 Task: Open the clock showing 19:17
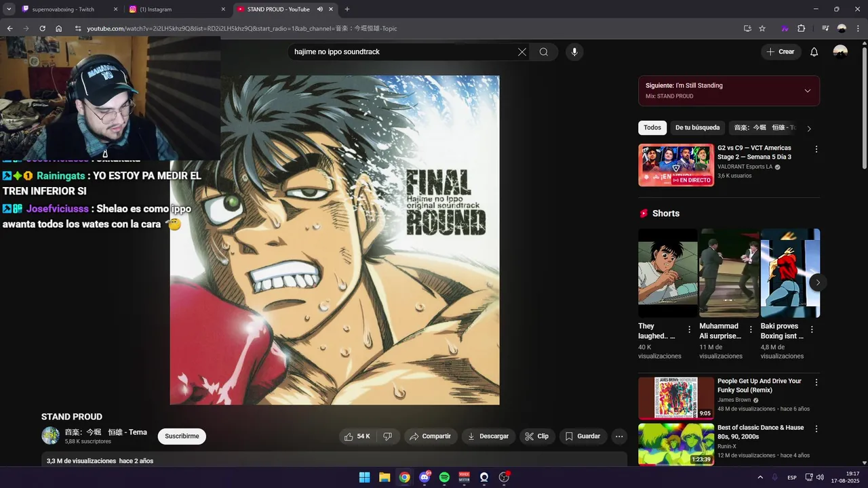(846, 477)
